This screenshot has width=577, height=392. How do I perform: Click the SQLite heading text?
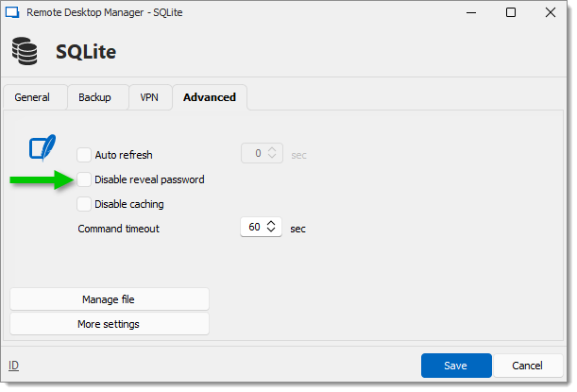click(x=86, y=52)
